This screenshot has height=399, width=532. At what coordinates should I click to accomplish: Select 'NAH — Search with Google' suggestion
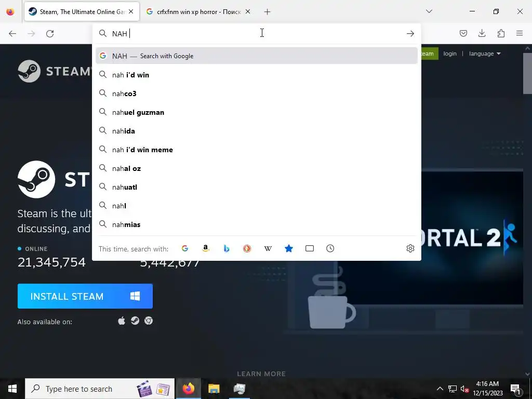[257, 56]
